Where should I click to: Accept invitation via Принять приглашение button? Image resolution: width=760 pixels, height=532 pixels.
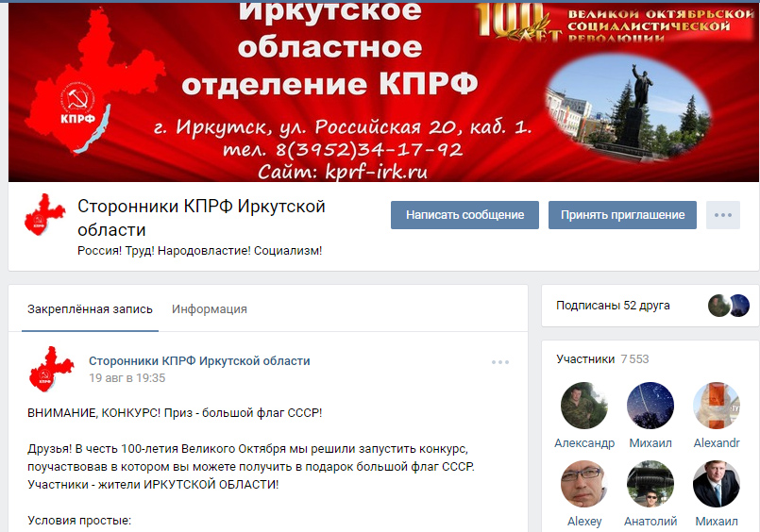pos(622,215)
